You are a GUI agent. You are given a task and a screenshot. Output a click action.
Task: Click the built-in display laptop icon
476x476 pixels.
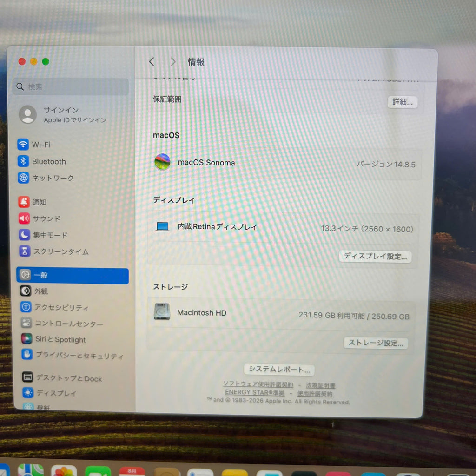[x=162, y=226]
